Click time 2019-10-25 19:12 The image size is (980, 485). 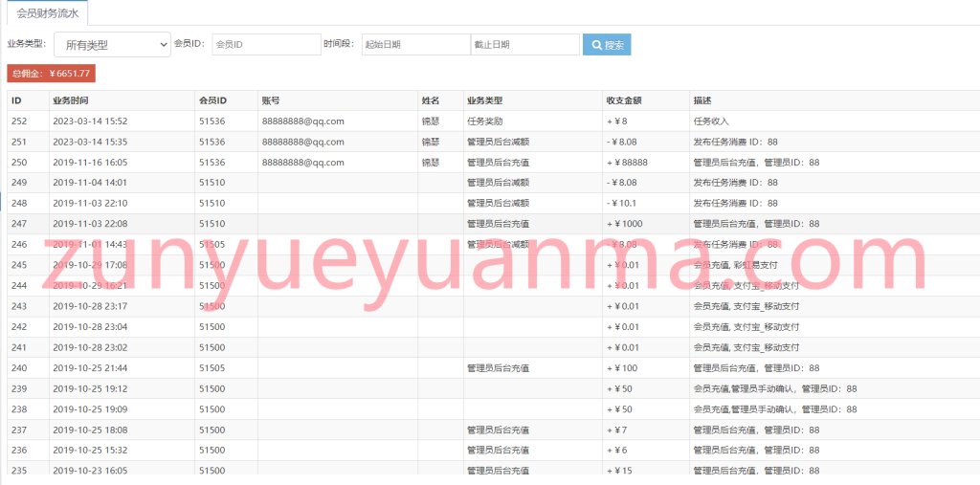pos(90,388)
